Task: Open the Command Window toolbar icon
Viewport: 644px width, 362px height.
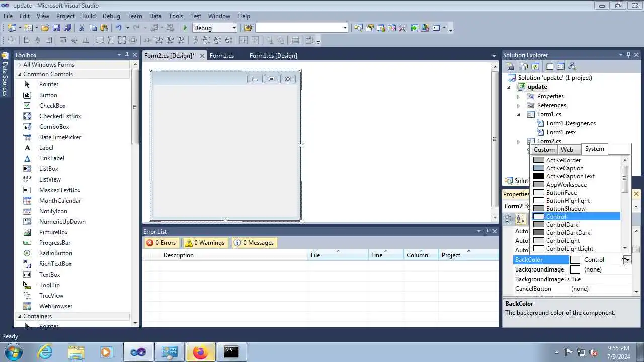Action: (x=437, y=28)
